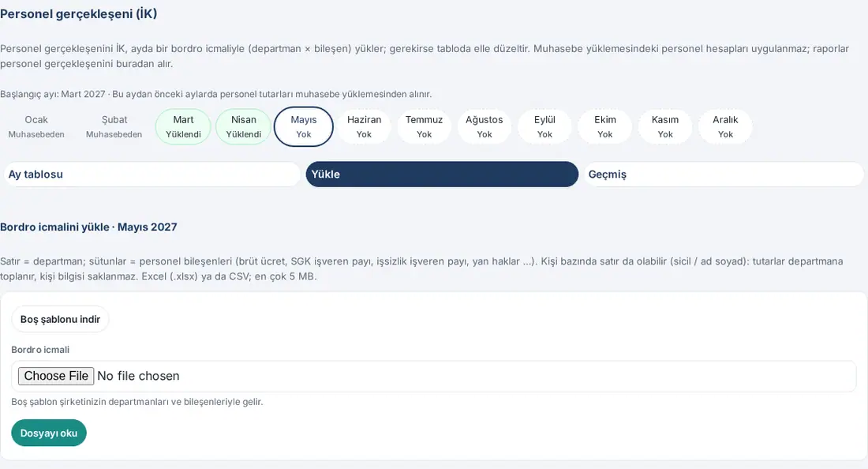
Task: Switch to the Ay tablosu tab
Action: (152, 174)
